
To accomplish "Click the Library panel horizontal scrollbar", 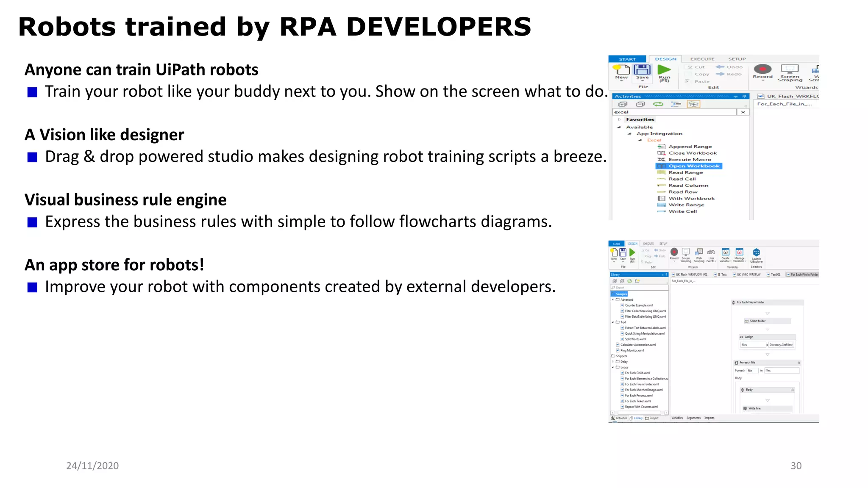I will click(639, 413).
